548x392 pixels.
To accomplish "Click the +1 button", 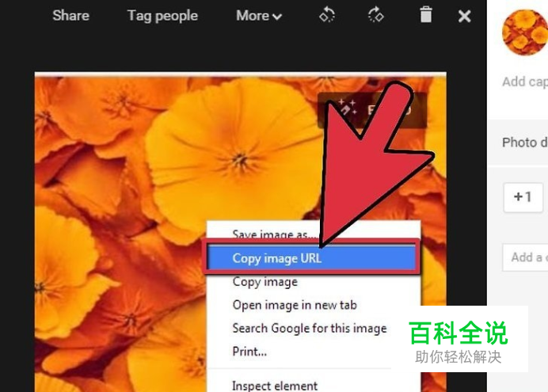I will pos(523,196).
